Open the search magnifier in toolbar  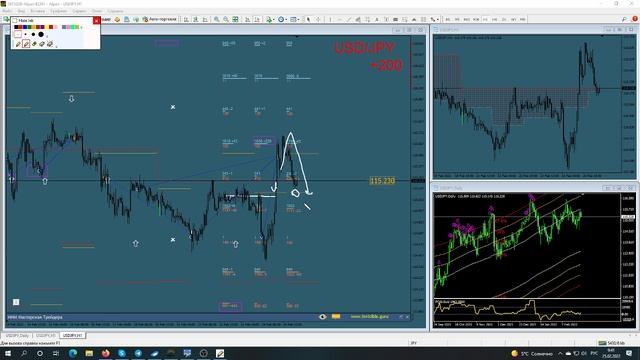(x=624, y=19)
